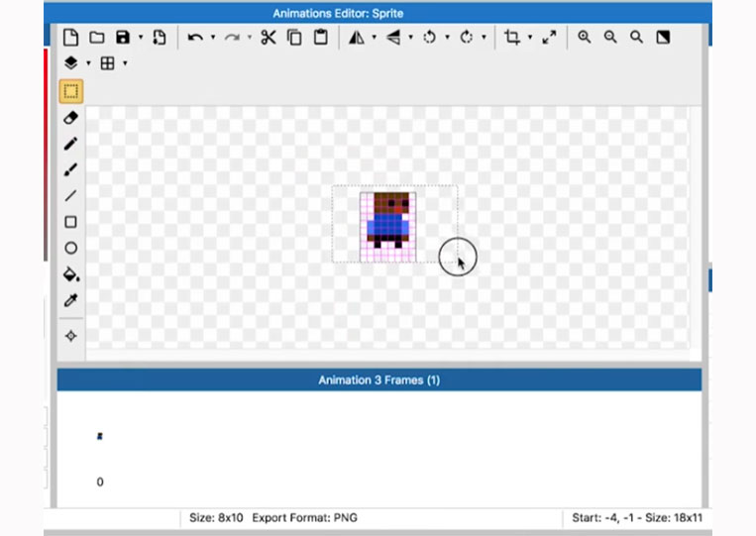Select the brush tool
The image size is (756, 536).
[71, 169]
